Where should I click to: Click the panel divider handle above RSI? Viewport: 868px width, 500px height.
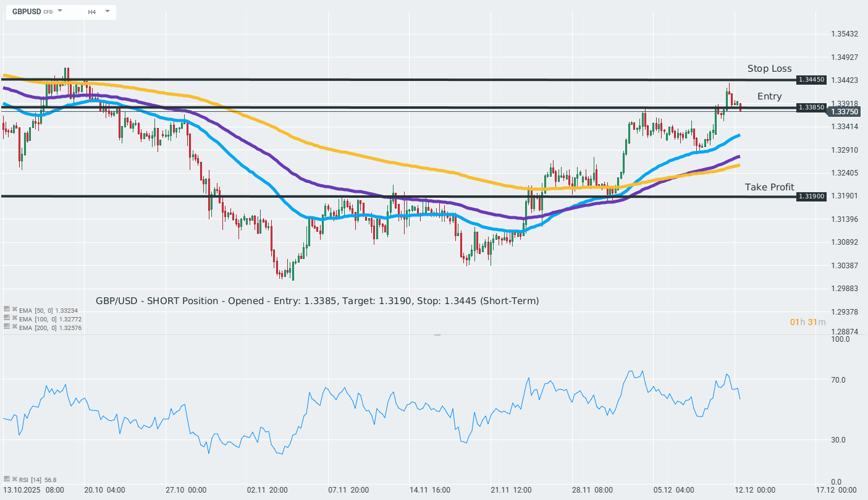(x=437, y=334)
